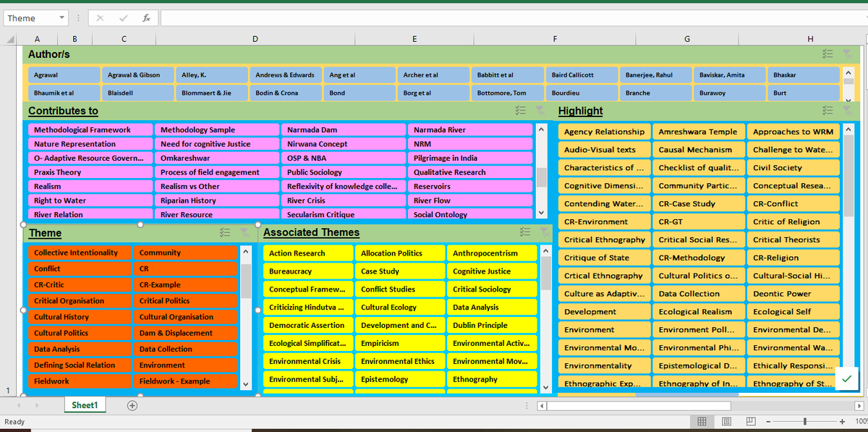The image size is (868, 432).
Task: Switch to Page Layout view
Action: pyautogui.click(x=727, y=422)
